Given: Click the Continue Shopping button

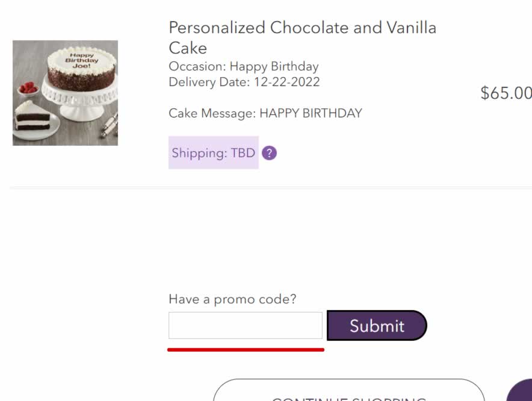Looking at the screenshot, I should point(349,391).
